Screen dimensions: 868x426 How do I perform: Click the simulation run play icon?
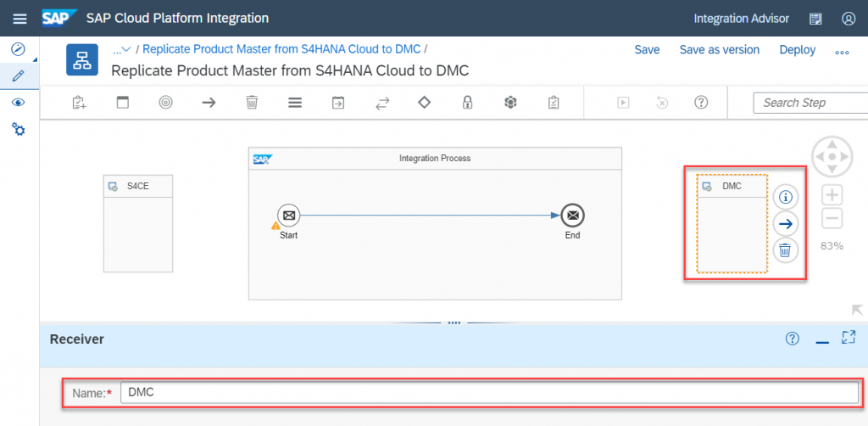click(624, 103)
